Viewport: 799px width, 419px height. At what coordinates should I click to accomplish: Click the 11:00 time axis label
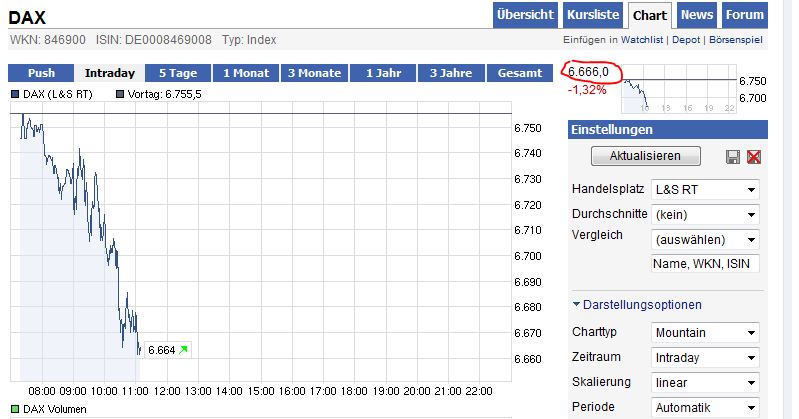[135, 391]
